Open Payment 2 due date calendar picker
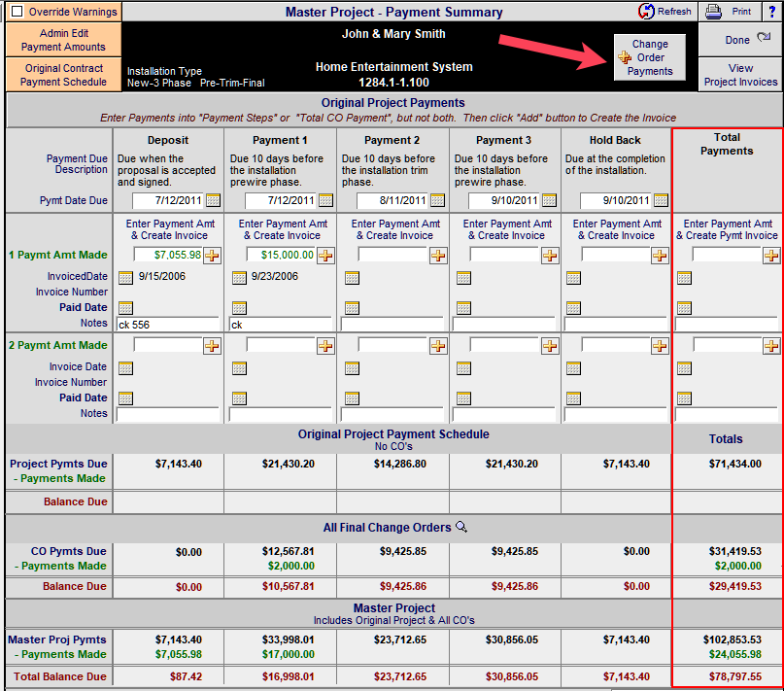The image size is (784, 691). 437,200
